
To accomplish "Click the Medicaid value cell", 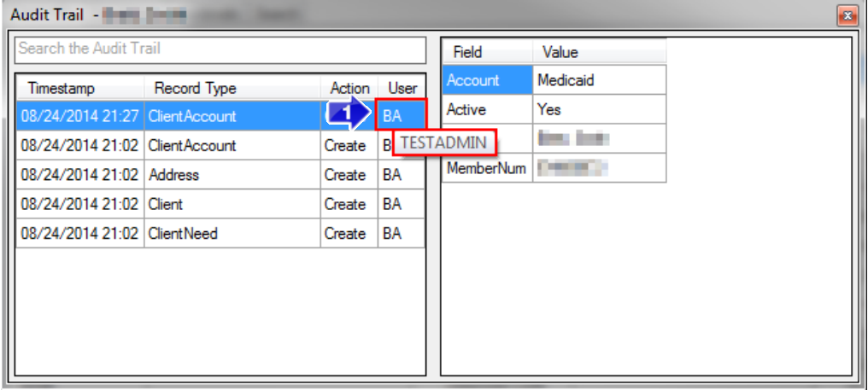I will point(598,81).
